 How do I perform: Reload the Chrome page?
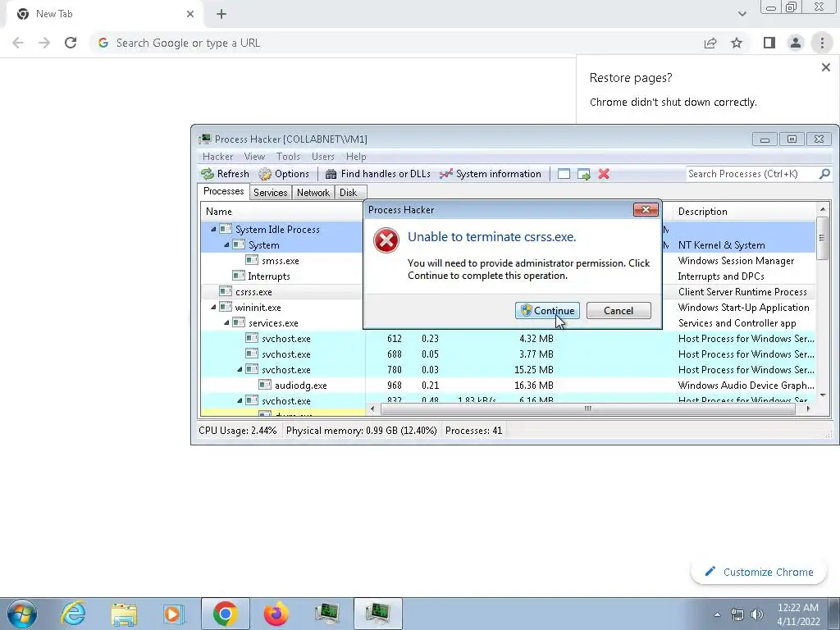(71, 43)
